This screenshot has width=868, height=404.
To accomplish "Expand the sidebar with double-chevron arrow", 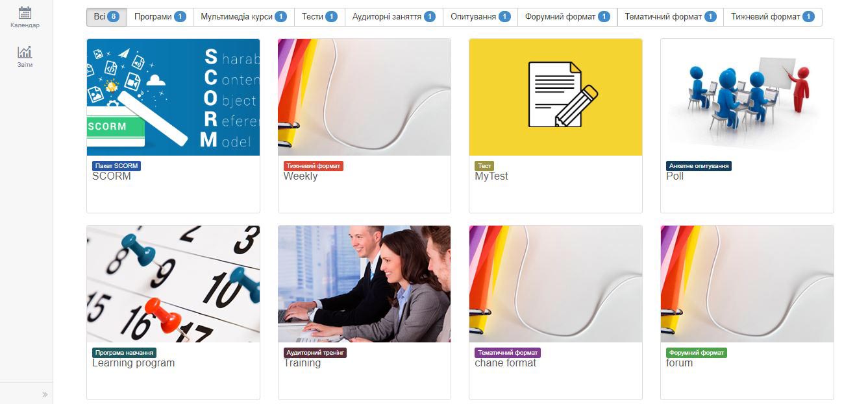I will (45, 394).
